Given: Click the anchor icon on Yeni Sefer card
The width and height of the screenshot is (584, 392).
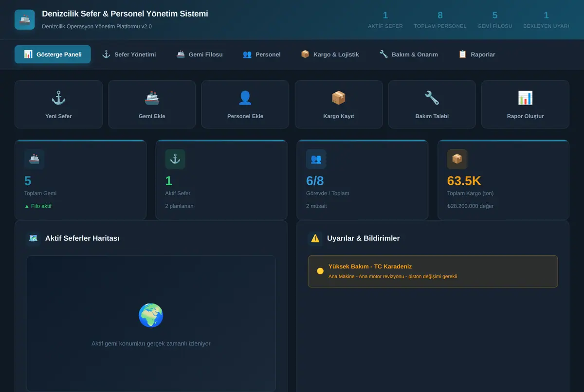Looking at the screenshot, I should [x=58, y=98].
